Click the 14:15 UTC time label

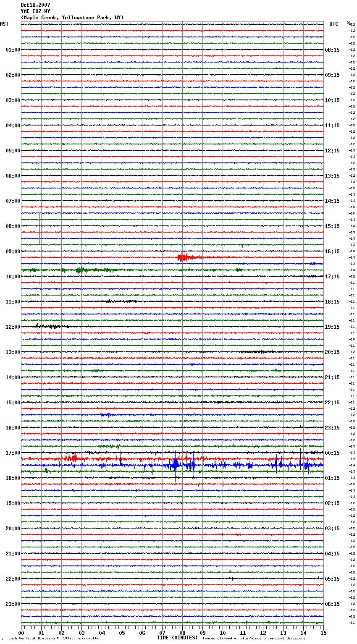[332, 201]
